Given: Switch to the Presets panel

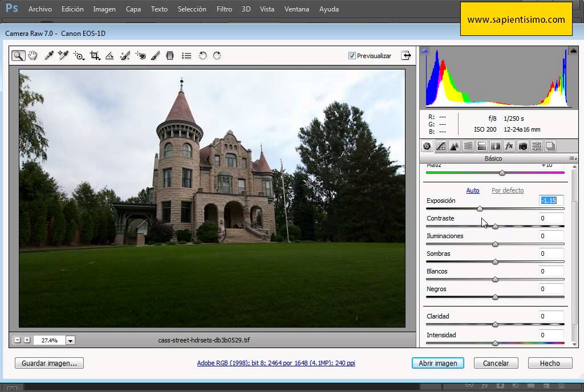Looking at the screenshot, I should pos(536,146).
